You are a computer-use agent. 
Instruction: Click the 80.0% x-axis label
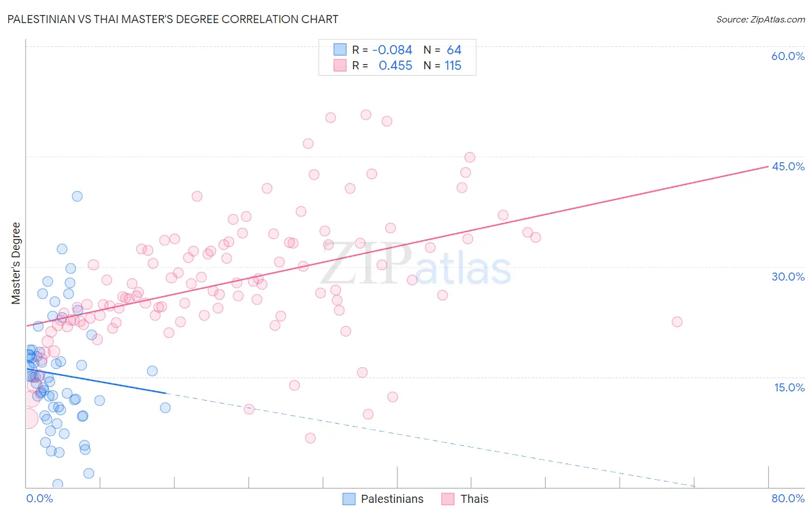tap(788, 498)
